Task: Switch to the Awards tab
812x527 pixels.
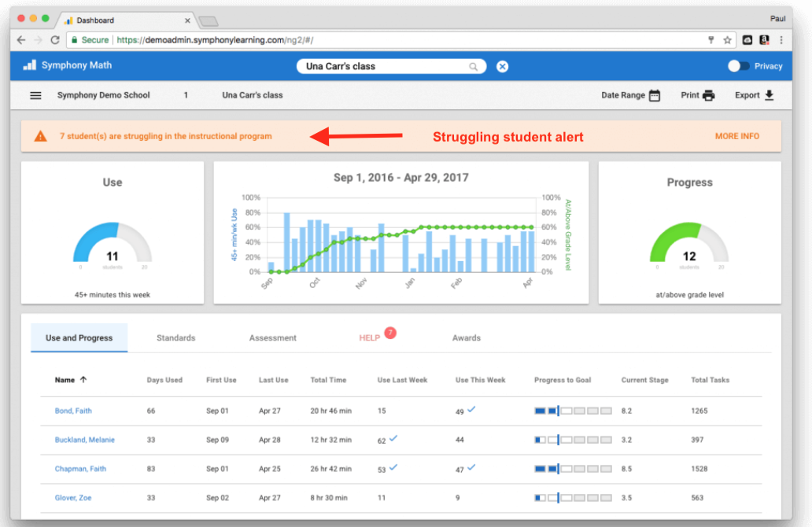Action: pos(467,337)
